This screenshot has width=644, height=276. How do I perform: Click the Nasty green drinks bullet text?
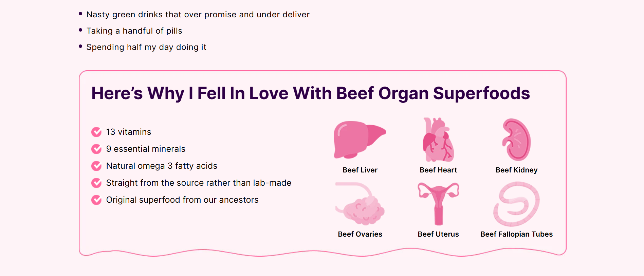click(x=198, y=15)
